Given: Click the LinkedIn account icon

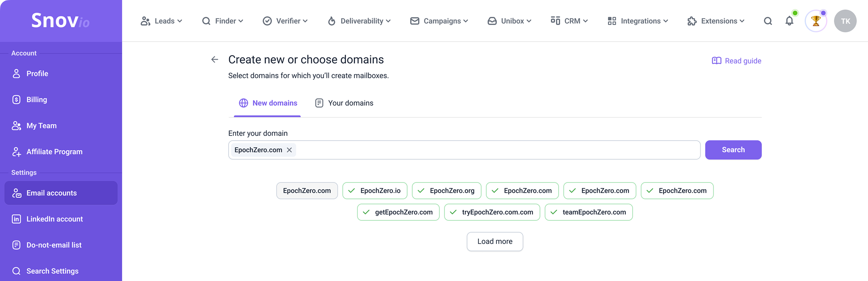Looking at the screenshot, I should click(x=16, y=219).
